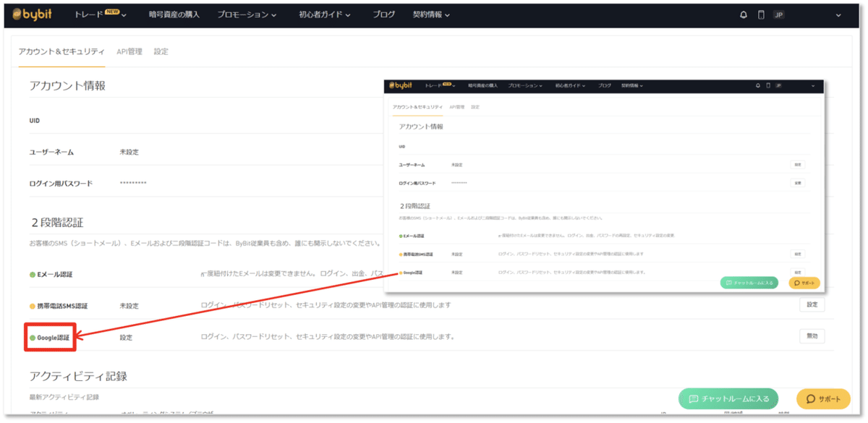Click the mobile phone icon in the main header
This screenshot has width=868, height=423.
coord(761,15)
